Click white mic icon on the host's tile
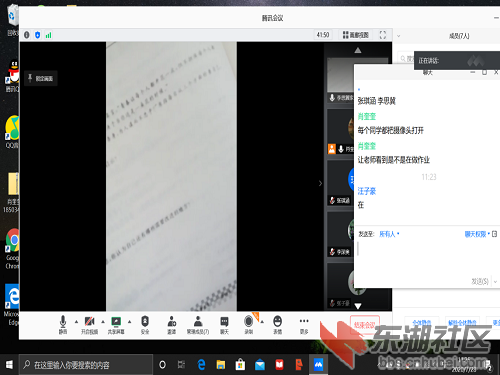The image size is (500, 375). pos(341,149)
